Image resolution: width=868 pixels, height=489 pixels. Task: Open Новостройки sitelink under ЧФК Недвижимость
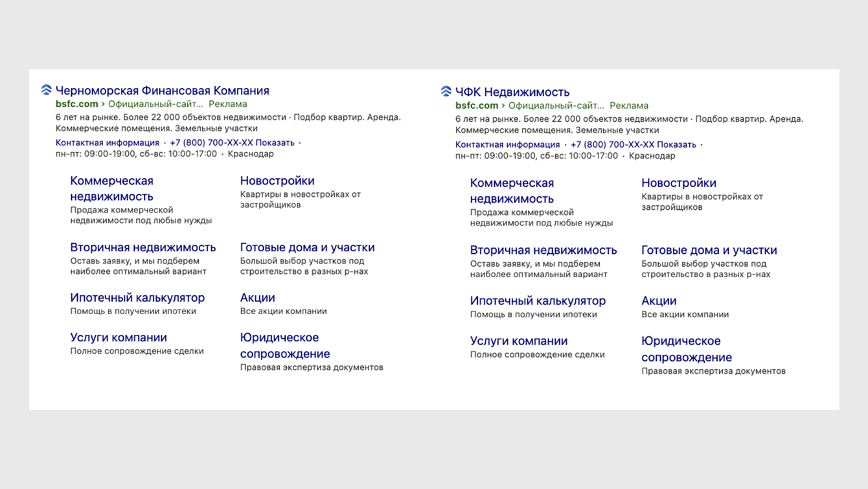tap(678, 183)
